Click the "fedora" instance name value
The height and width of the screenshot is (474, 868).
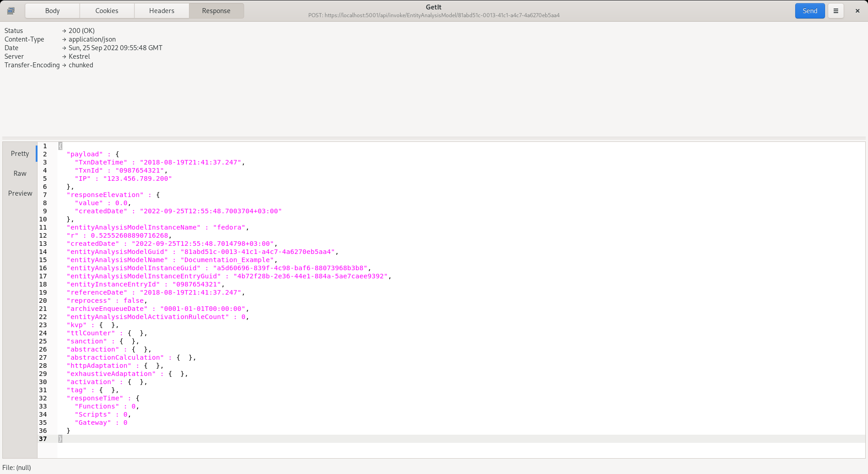pos(229,228)
